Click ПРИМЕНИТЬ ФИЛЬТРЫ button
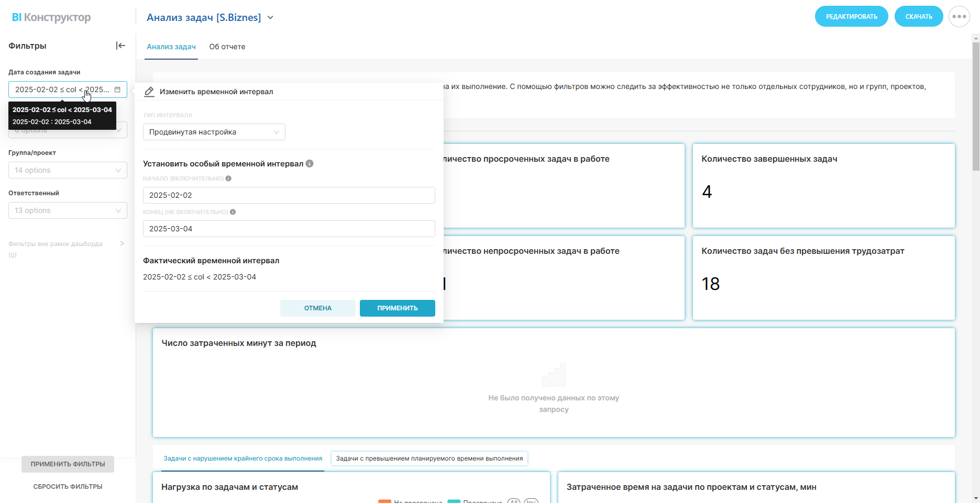980x504 pixels. tap(68, 464)
